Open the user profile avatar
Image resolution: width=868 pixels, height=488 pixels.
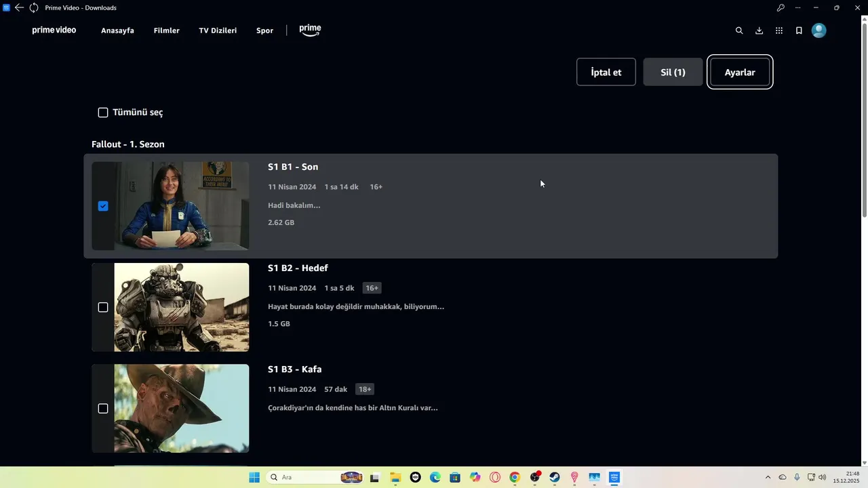click(x=819, y=30)
